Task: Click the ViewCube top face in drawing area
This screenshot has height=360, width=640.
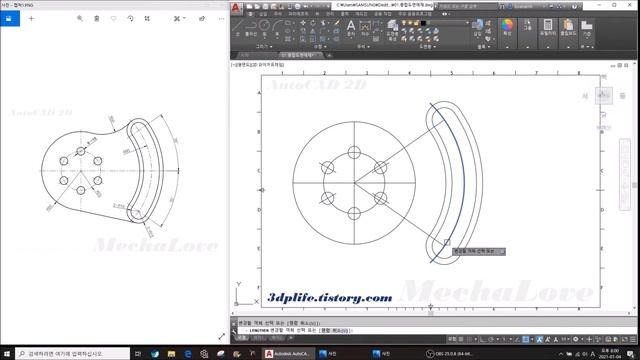Action: coord(604,96)
